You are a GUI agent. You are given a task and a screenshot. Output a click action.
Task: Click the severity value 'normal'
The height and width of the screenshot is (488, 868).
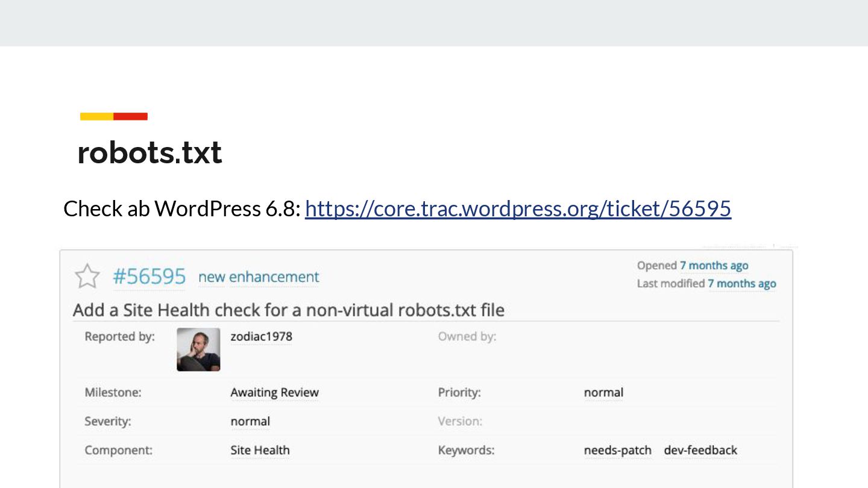pyautogui.click(x=250, y=422)
